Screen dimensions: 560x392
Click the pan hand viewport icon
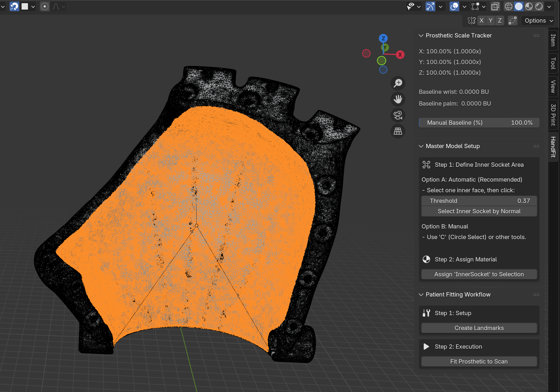pos(398,99)
